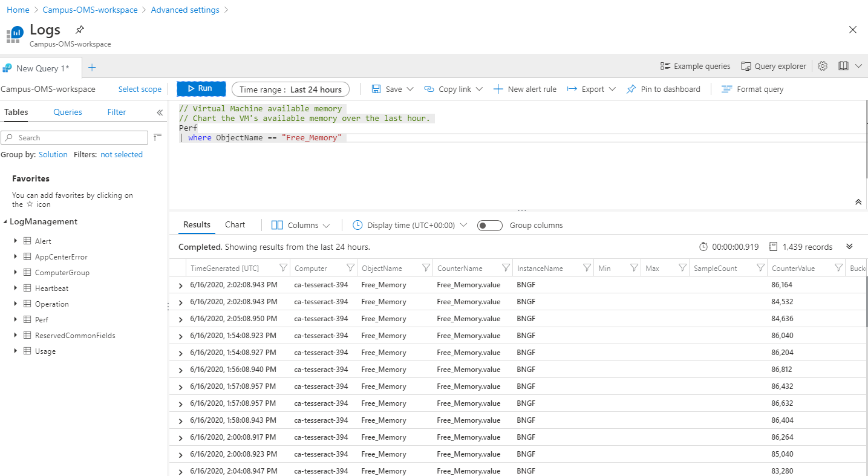Open Advanced settings breadcrumb

point(185,10)
